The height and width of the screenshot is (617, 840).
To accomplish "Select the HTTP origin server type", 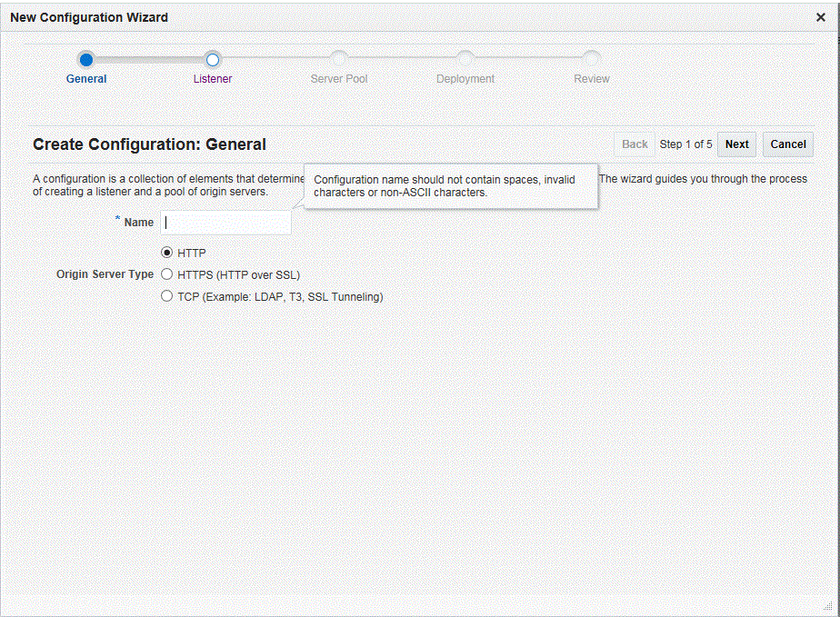I will point(166,253).
